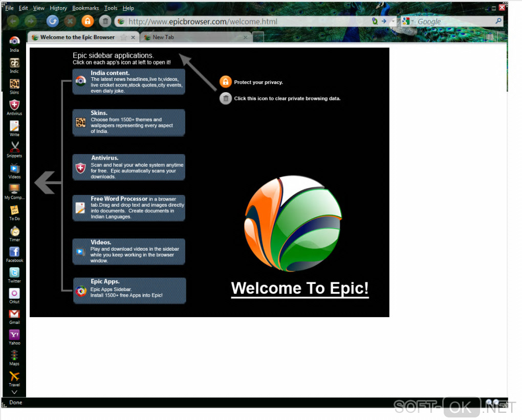Click the Epic globe logo image
The width and height of the screenshot is (522, 420).
293,224
